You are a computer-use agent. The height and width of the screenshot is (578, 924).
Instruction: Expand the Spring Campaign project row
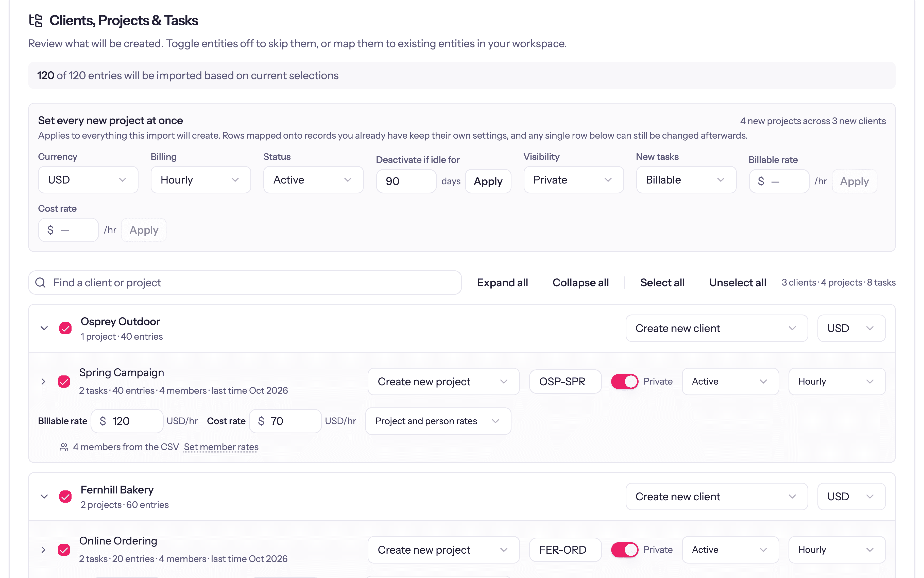pyautogui.click(x=43, y=382)
